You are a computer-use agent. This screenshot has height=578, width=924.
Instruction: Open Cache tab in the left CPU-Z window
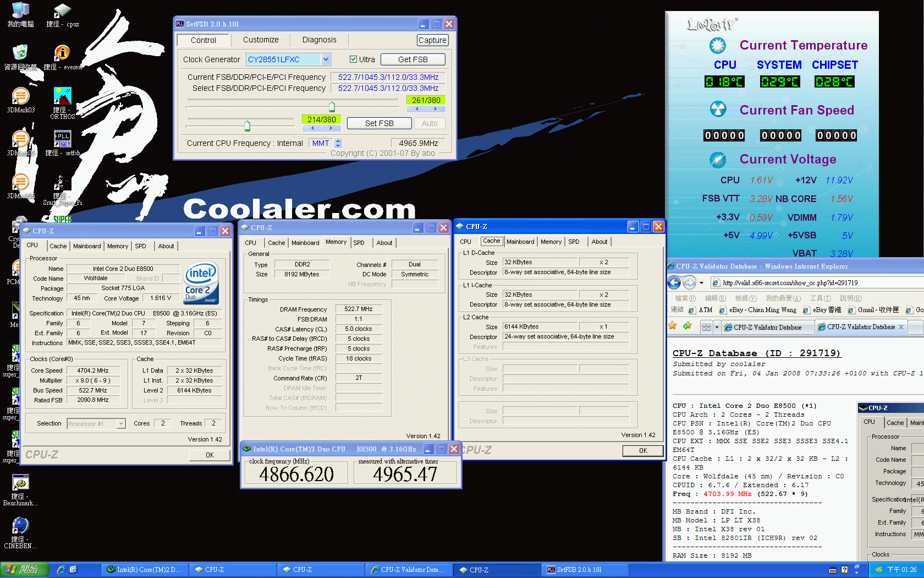58,246
